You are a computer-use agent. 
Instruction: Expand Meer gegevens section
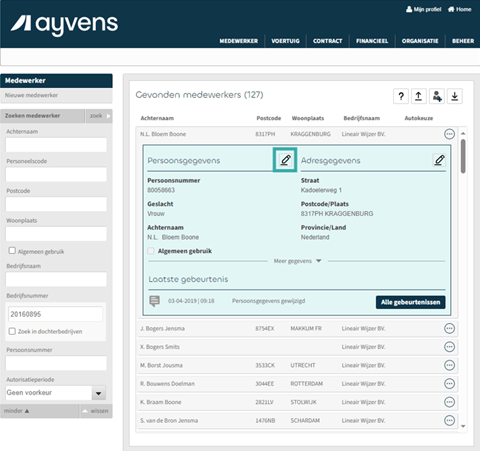point(297,261)
